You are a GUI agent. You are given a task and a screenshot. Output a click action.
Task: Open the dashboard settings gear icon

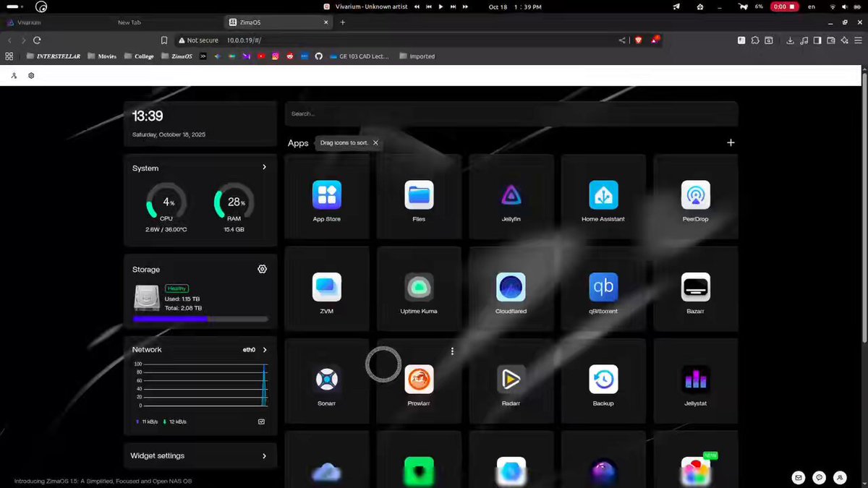[31, 75]
